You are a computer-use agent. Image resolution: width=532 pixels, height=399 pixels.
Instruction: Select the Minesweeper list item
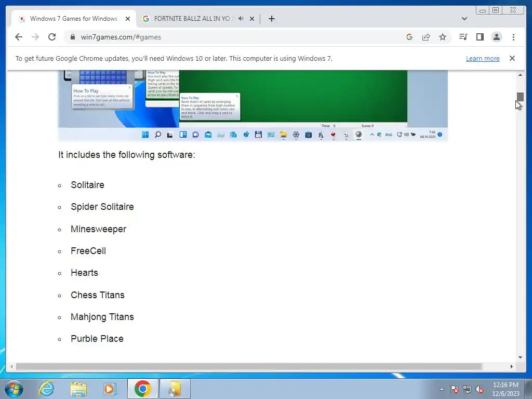point(98,229)
